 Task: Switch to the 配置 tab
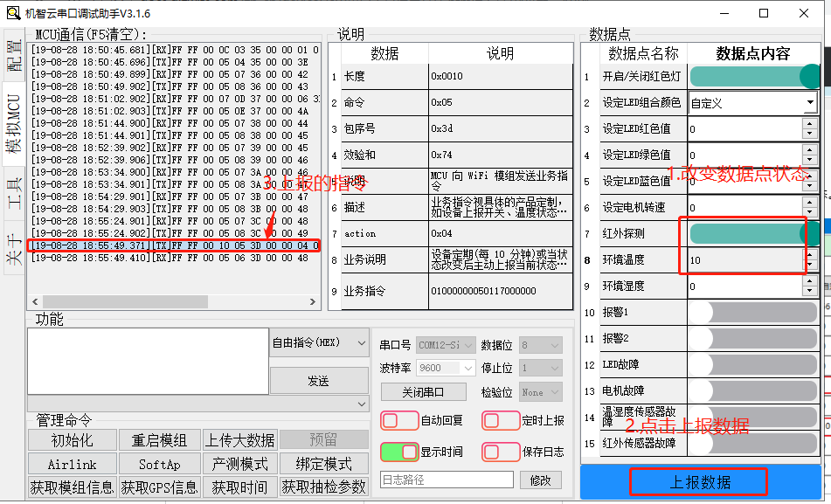pyautogui.click(x=14, y=55)
